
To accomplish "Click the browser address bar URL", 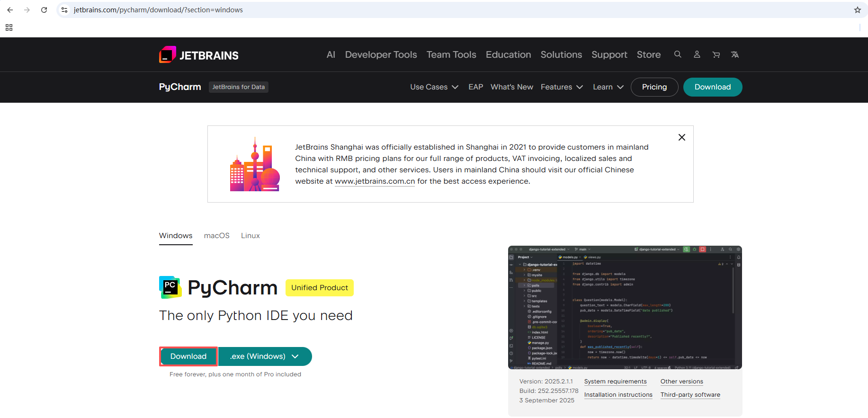I will point(158,10).
